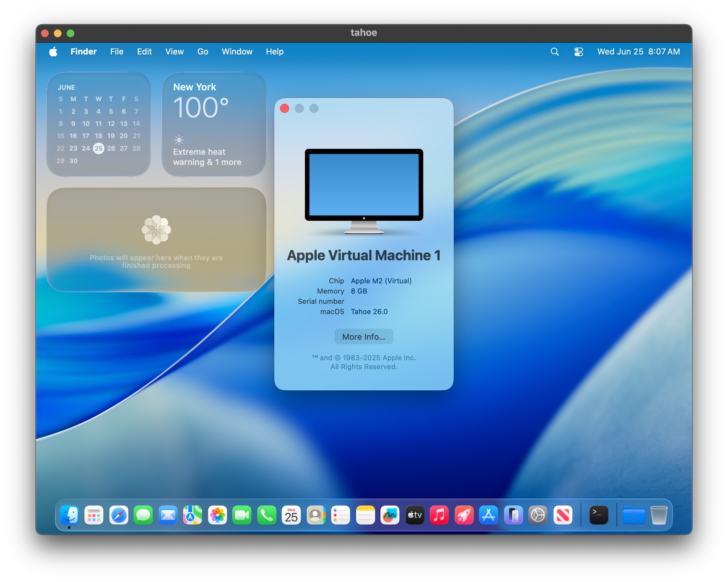Open the Music app in Dock
Screen dimensions: 728x582
click(x=439, y=515)
